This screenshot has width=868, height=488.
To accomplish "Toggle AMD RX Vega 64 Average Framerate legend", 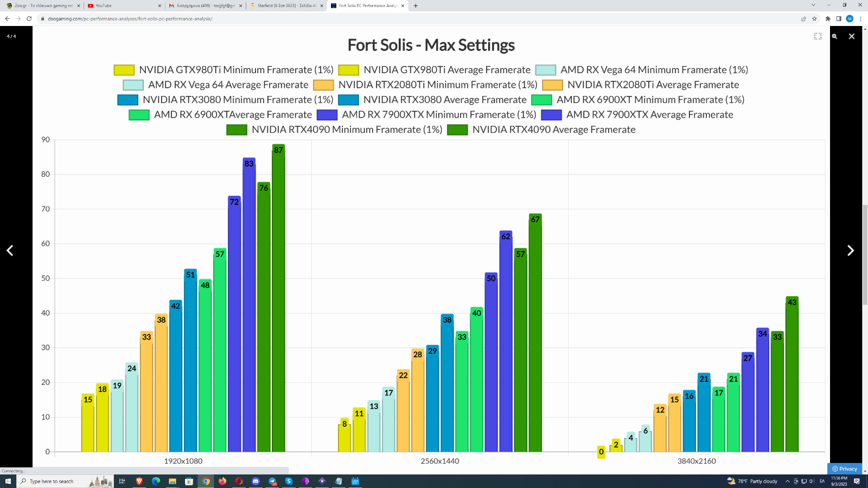I will [215, 85].
